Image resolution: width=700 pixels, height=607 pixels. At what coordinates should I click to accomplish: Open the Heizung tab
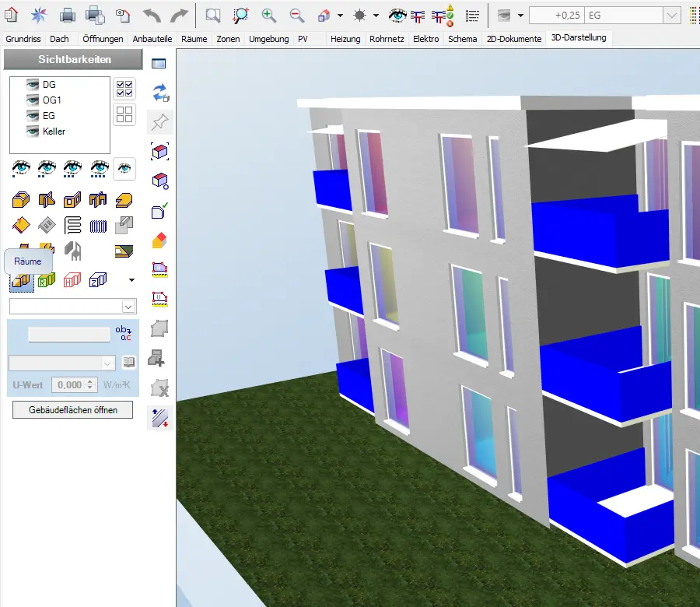[x=345, y=38]
